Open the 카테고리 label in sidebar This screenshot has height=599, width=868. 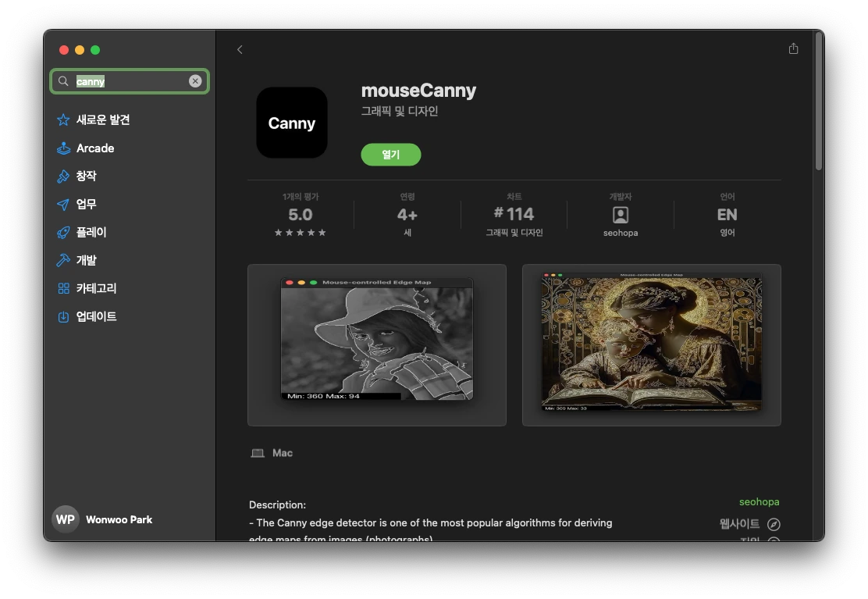(96, 288)
